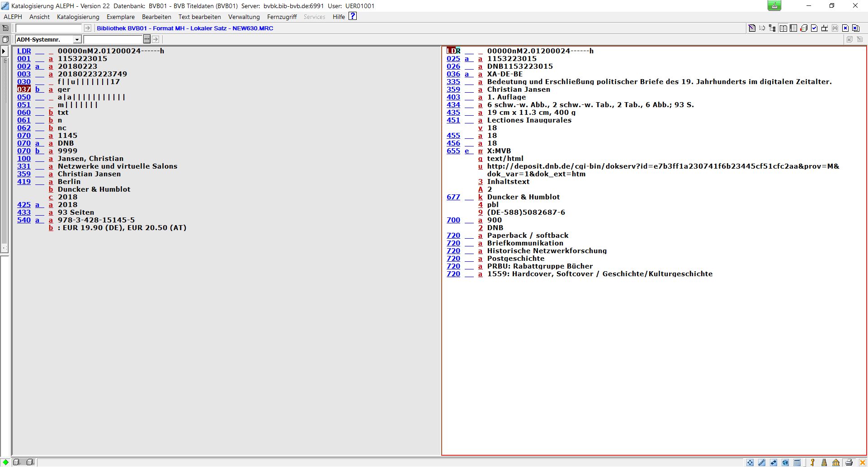Click the top-left record number input box
Screen dimensions: 868x467
tap(49, 28)
